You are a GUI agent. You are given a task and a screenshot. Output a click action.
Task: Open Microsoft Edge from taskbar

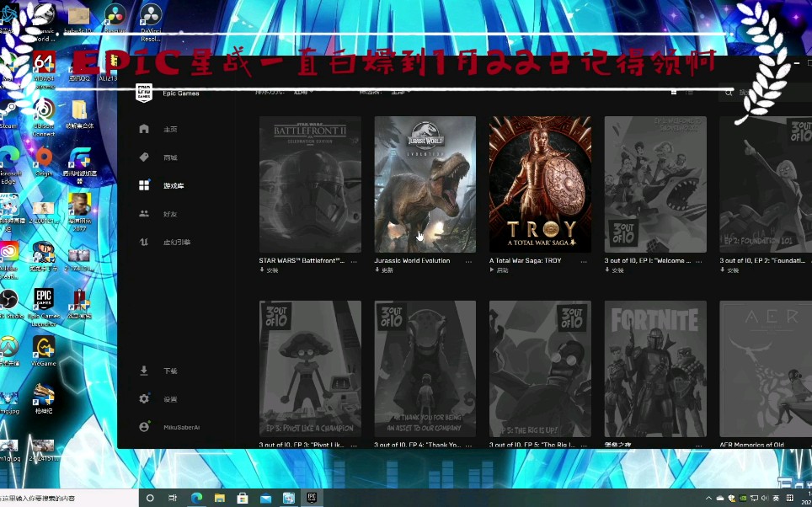[196, 499]
